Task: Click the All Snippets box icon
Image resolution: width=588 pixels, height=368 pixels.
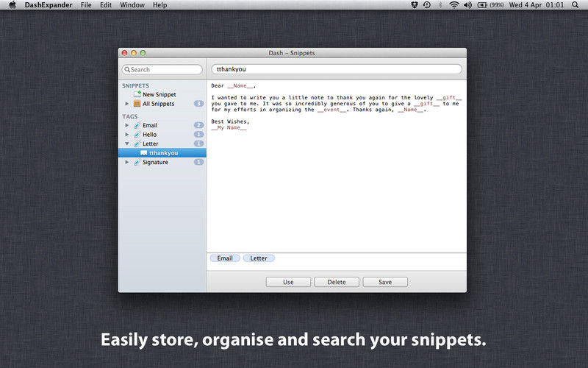Action: tap(137, 104)
